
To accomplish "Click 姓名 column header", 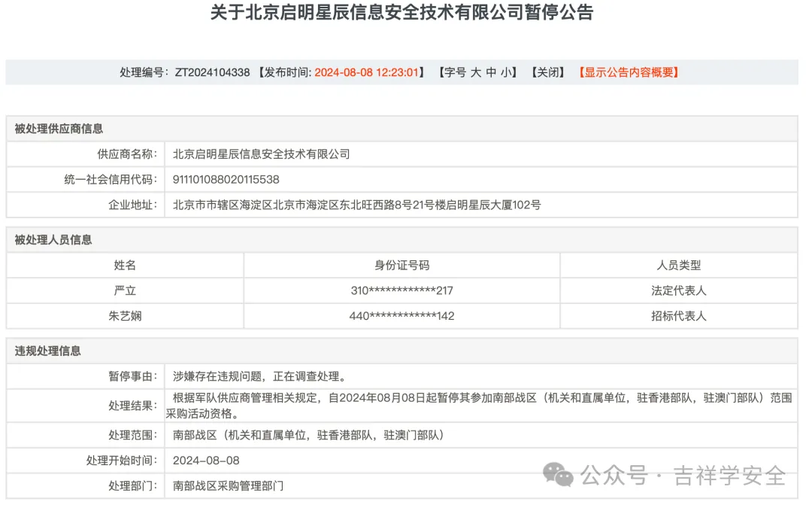I will (x=125, y=266).
